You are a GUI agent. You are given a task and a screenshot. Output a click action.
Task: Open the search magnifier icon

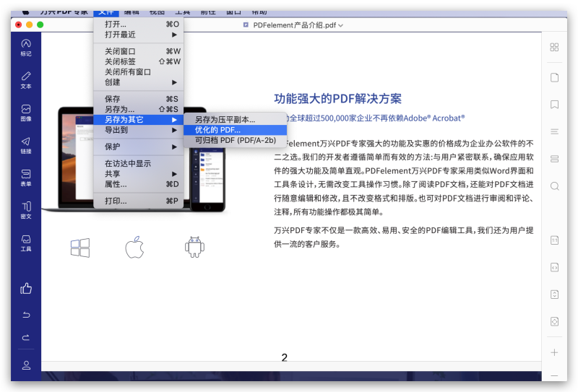(554, 186)
